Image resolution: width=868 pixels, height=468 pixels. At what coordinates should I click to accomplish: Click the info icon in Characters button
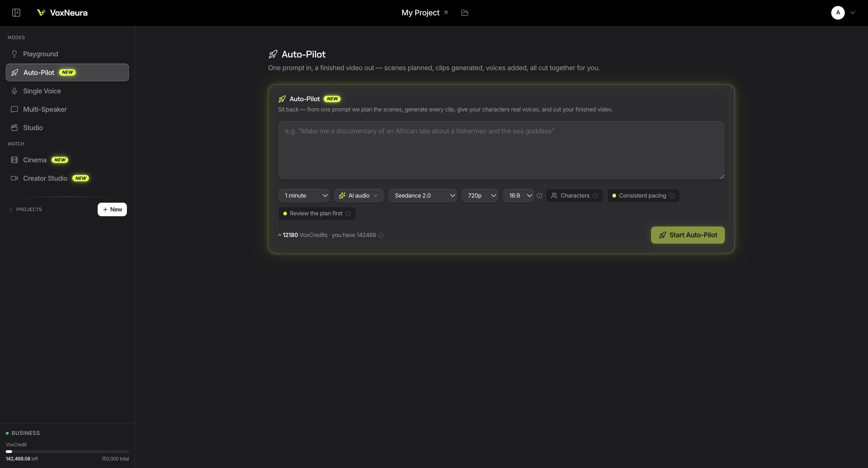tap(596, 196)
